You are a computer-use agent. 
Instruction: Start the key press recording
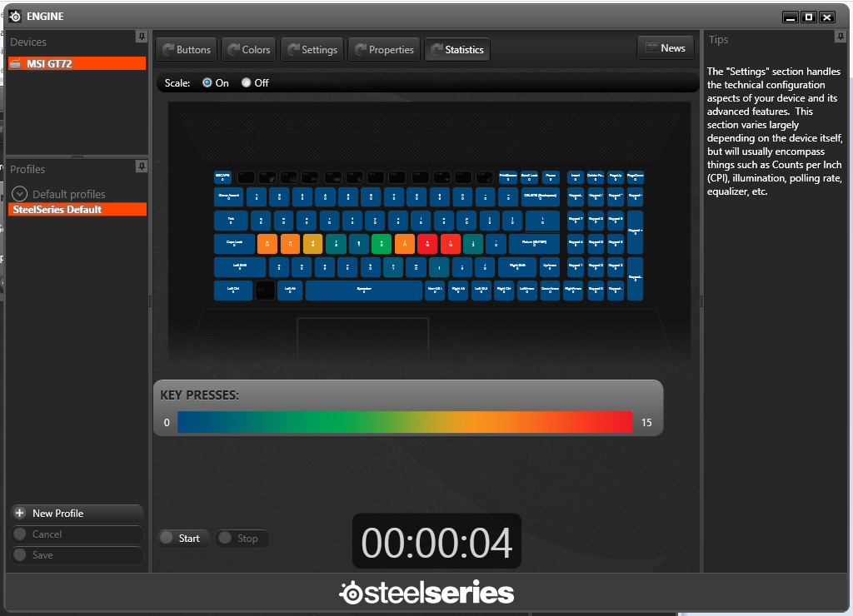point(183,539)
